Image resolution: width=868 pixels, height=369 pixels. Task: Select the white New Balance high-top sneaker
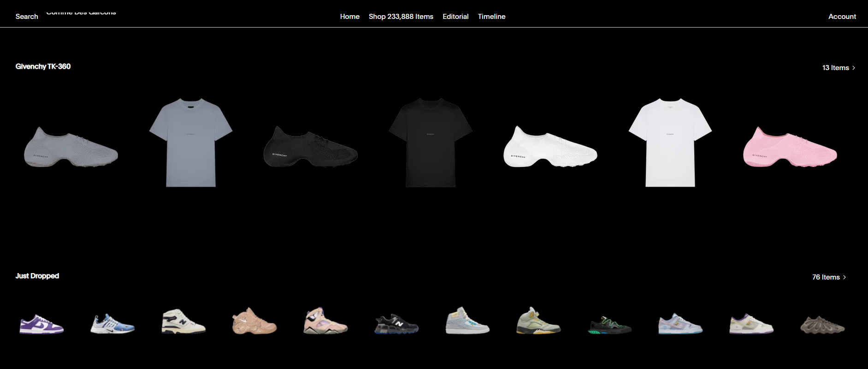click(183, 321)
